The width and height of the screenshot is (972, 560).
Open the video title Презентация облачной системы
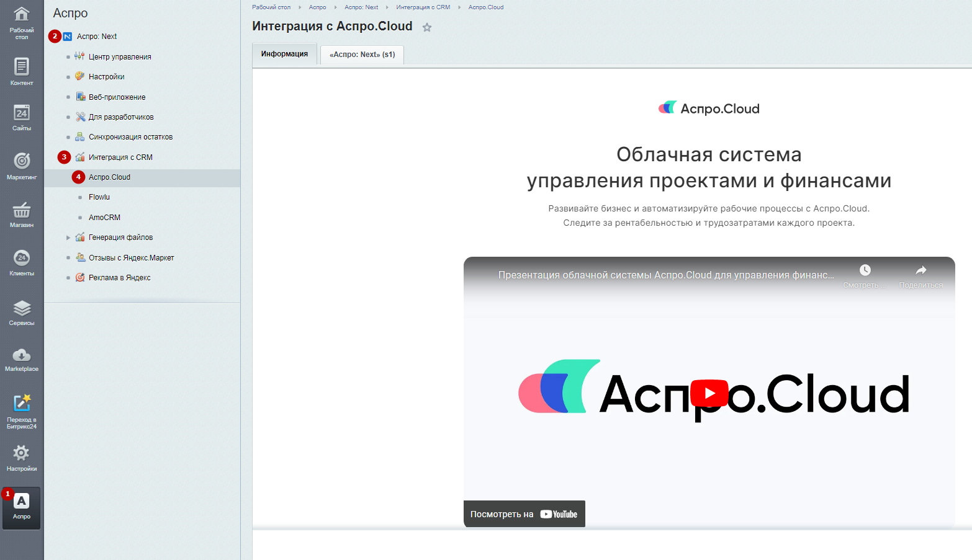pos(666,275)
